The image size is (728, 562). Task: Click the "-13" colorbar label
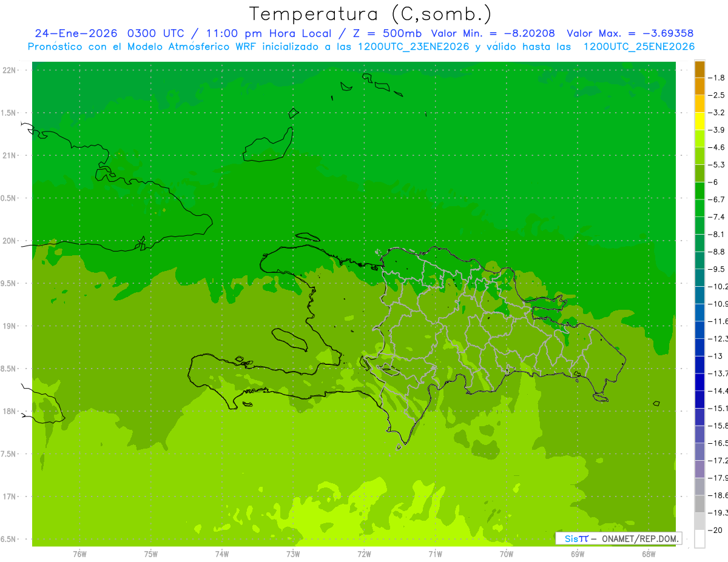tap(715, 356)
